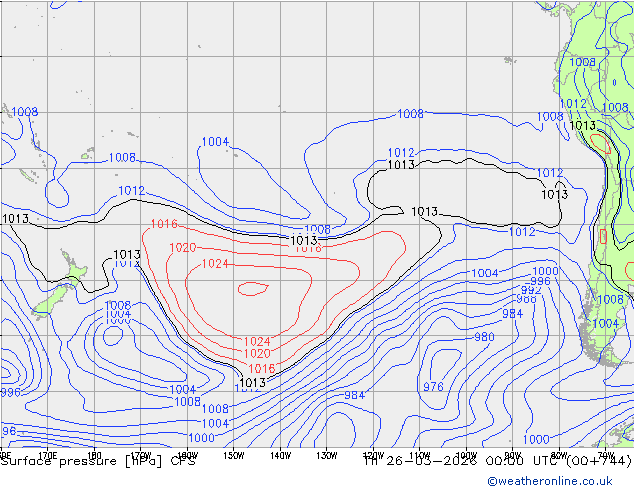Viewport: 634px width, 490px height.
Task: Click the "140W" longitude axis label
Action: (280, 456)
